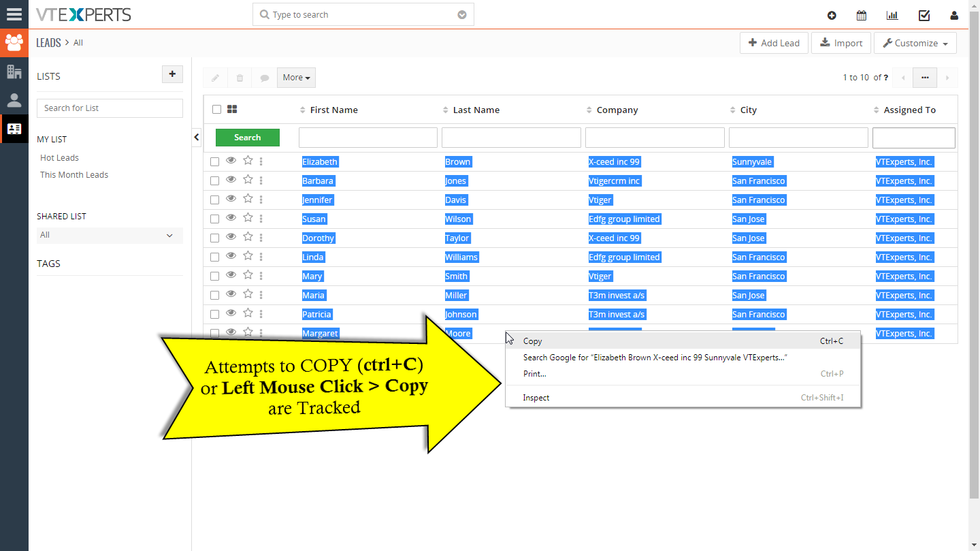Select the contact card sidebar icon
Viewport: 980px width, 551px height.
(14, 129)
